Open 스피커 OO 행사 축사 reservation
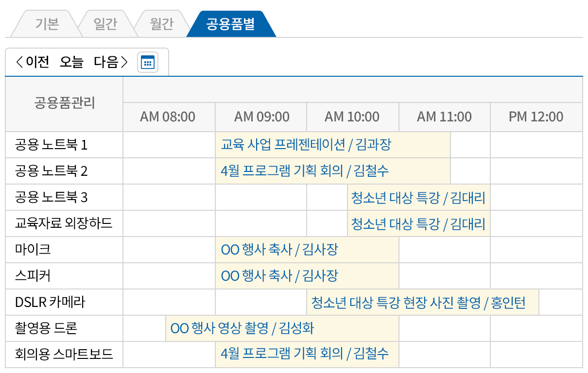 pos(279,276)
